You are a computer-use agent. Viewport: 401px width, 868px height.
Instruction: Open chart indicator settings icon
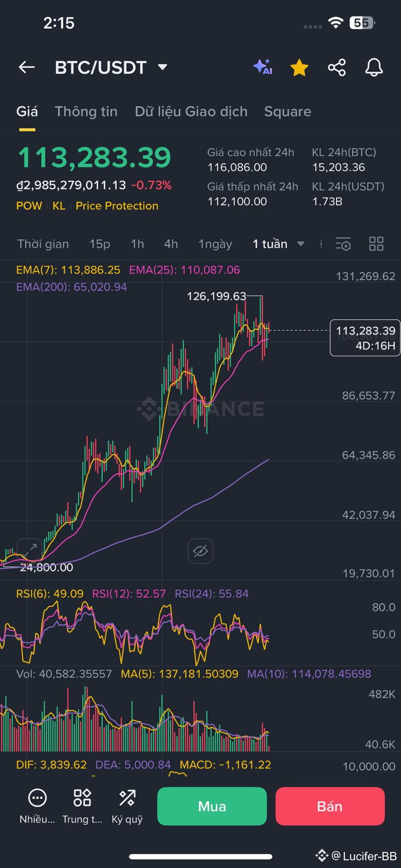[343, 244]
